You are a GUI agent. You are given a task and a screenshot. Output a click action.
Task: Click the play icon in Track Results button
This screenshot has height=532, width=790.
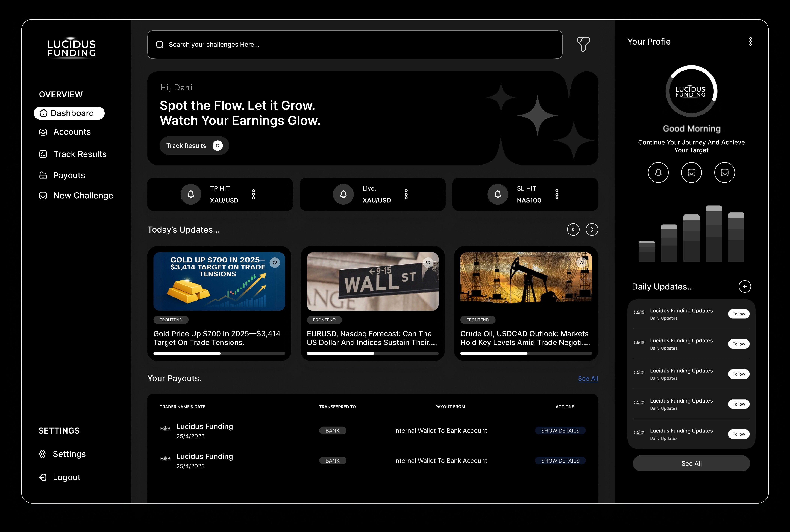tap(218, 146)
